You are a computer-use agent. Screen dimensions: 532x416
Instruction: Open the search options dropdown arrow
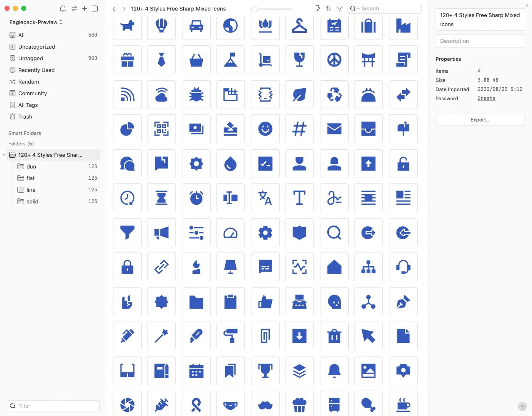(358, 9)
